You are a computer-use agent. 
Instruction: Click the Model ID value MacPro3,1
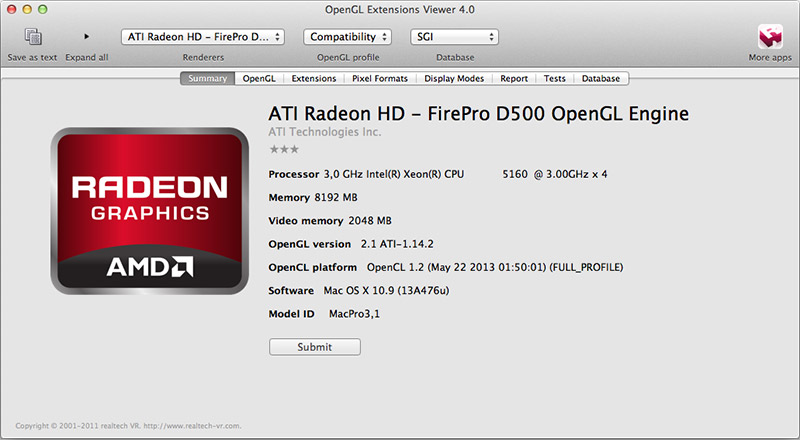(x=354, y=314)
